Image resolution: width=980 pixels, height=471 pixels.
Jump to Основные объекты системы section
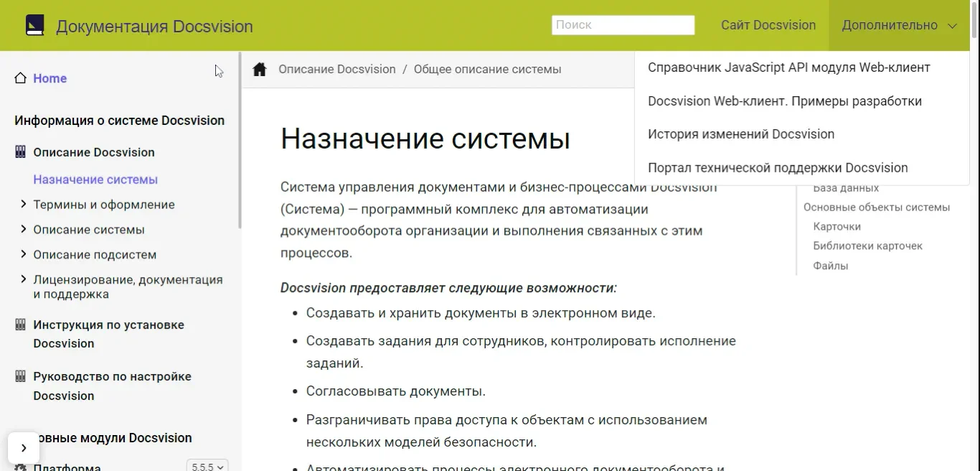point(877,207)
